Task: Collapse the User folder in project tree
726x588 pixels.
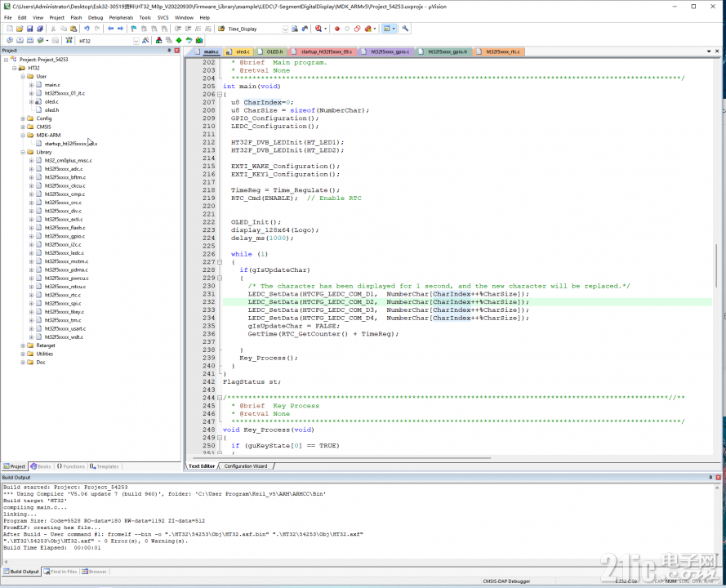Action: click(23, 77)
